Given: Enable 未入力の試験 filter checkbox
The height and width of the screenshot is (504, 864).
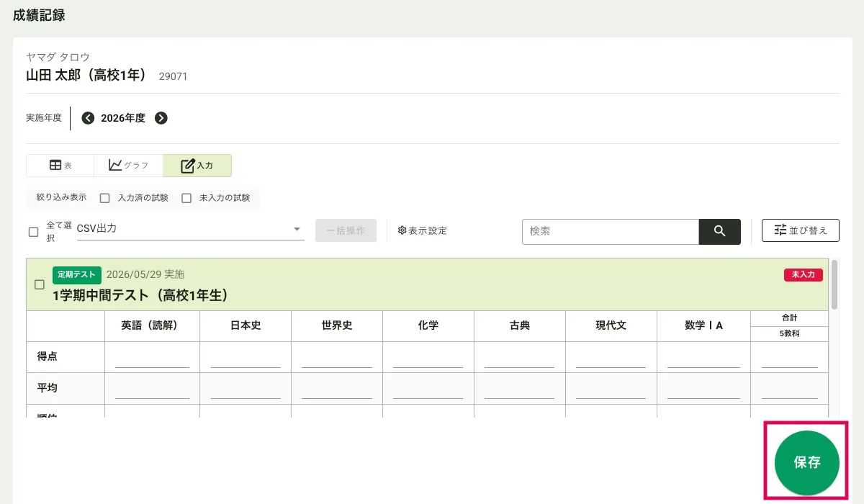Looking at the screenshot, I should click(x=186, y=198).
